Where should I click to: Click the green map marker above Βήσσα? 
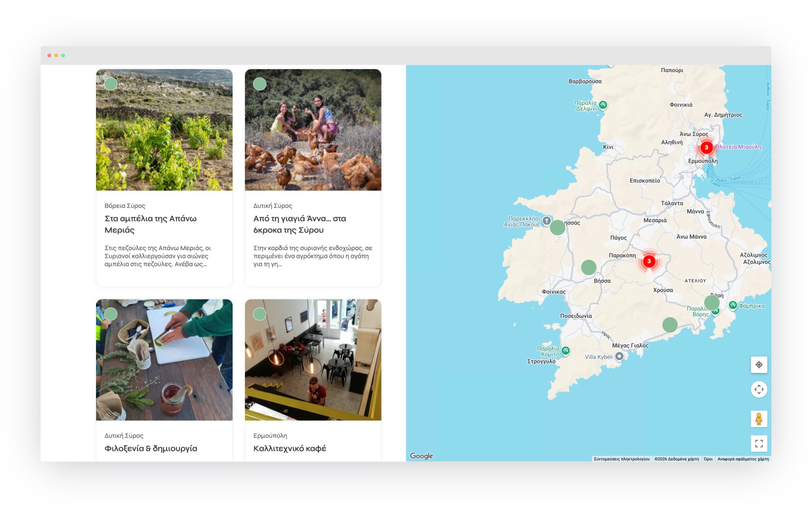tap(588, 267)
